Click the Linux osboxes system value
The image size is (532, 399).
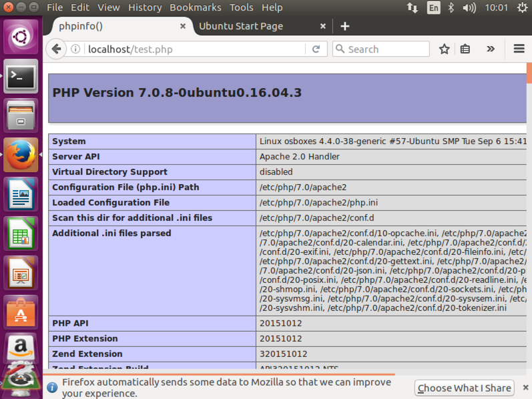(393, 141)
